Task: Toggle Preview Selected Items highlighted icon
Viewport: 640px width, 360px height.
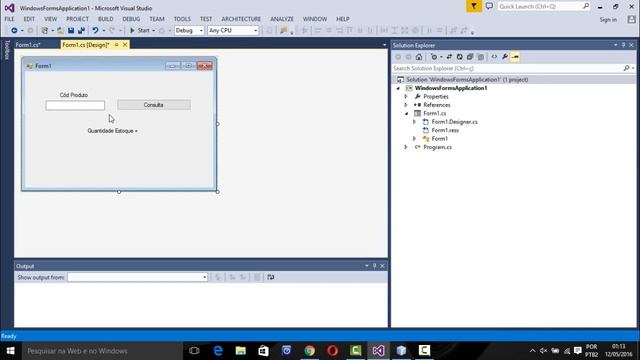Action: (515, 57)
